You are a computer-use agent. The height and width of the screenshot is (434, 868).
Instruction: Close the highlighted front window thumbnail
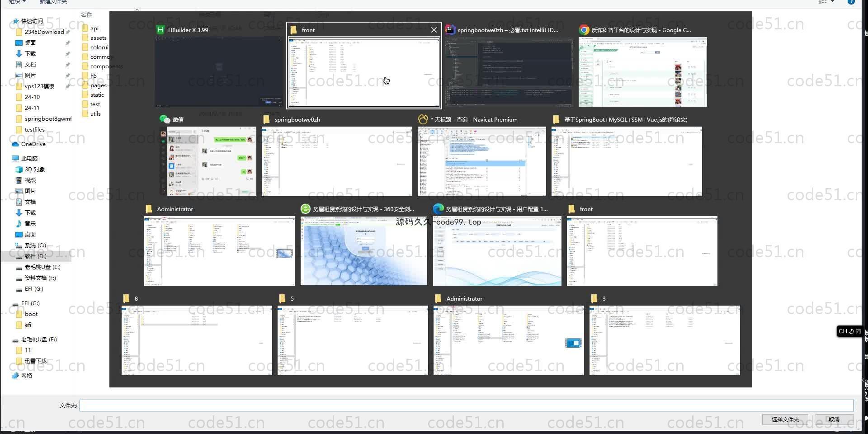pos(434,30)
